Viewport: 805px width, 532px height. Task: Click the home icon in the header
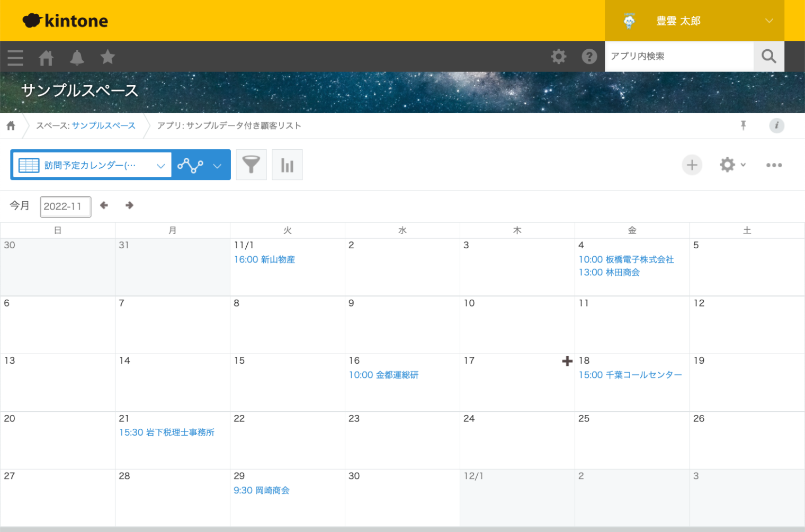coord(46,57)
